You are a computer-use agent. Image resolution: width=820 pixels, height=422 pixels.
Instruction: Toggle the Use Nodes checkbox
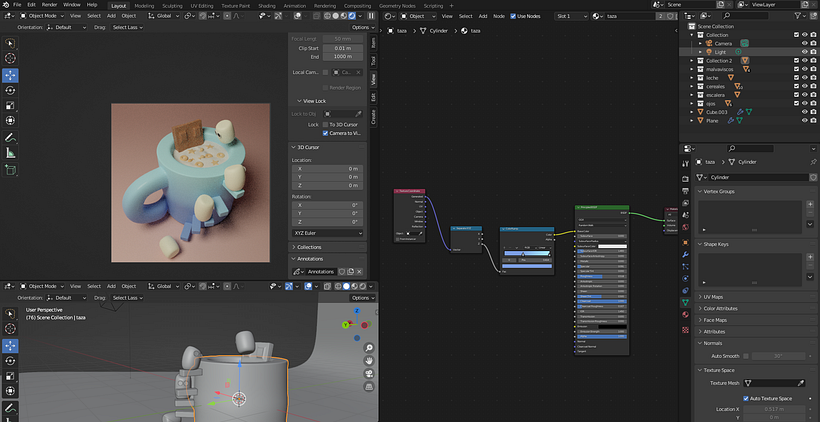pos(515,16)
